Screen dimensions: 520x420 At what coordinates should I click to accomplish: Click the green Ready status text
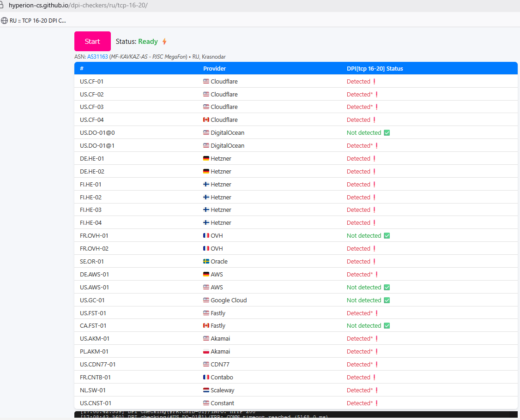tap(148, 42)
